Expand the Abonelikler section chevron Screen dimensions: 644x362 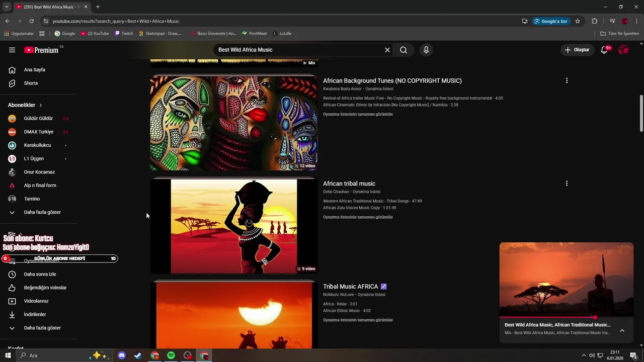click(x=40, y=105)
